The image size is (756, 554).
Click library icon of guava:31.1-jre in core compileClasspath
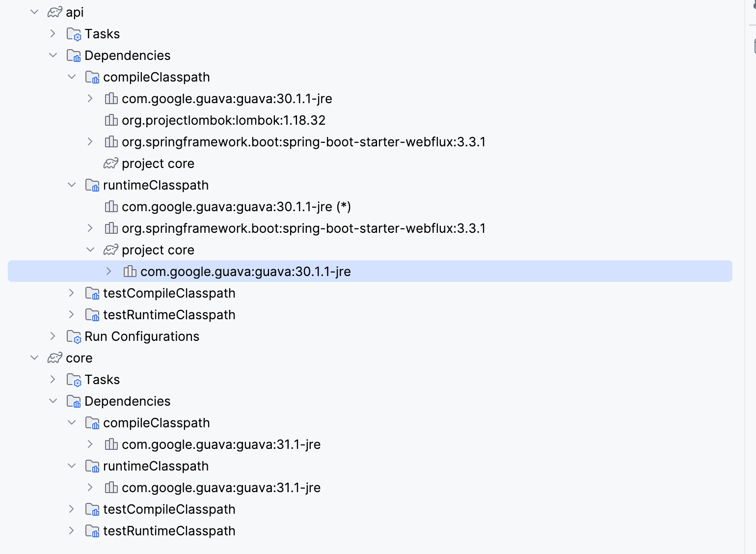tap(111, 444)
